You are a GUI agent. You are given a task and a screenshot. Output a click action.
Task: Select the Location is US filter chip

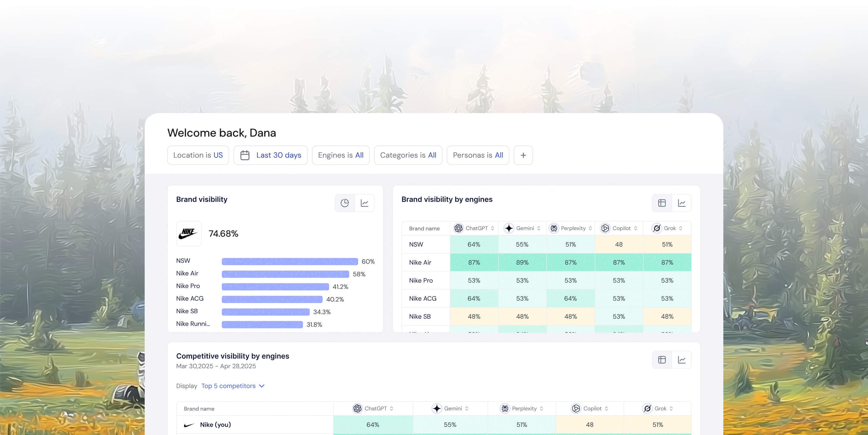click(198, 155)
